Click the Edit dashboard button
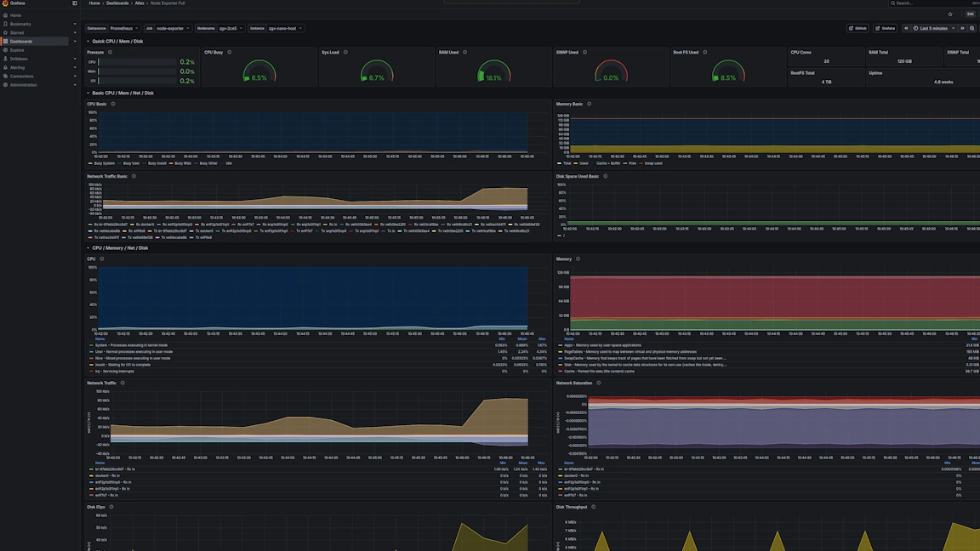Image resolution: width=980 pixels, height=551 pixels. 970,14
